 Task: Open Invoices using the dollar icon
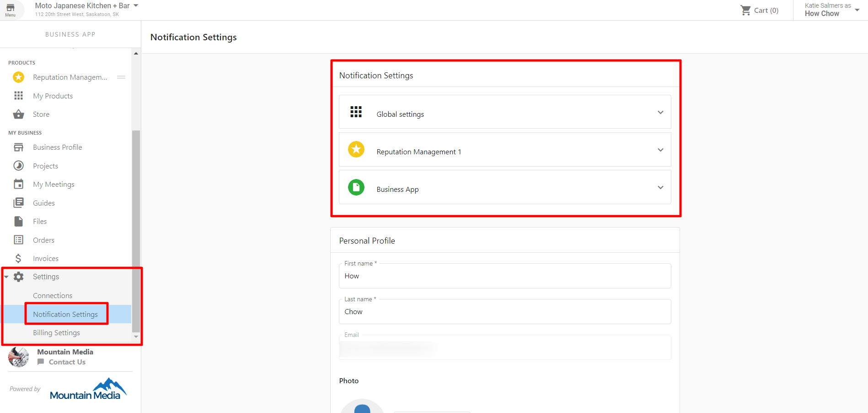(18, 258)
